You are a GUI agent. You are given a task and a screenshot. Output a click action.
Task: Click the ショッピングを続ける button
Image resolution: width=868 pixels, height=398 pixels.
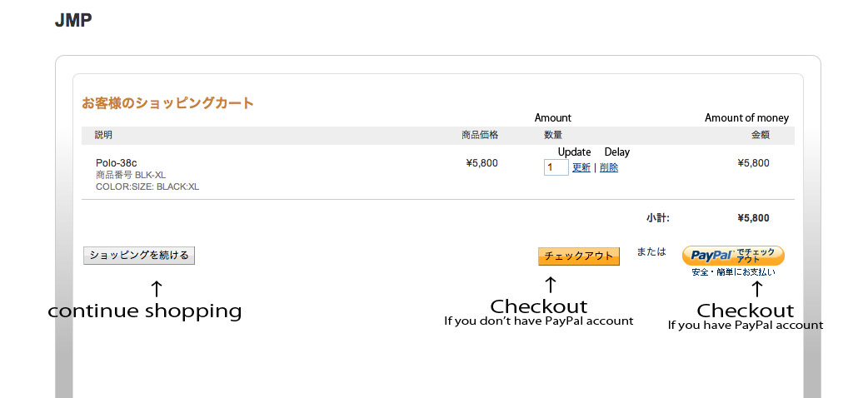[139, 256]
